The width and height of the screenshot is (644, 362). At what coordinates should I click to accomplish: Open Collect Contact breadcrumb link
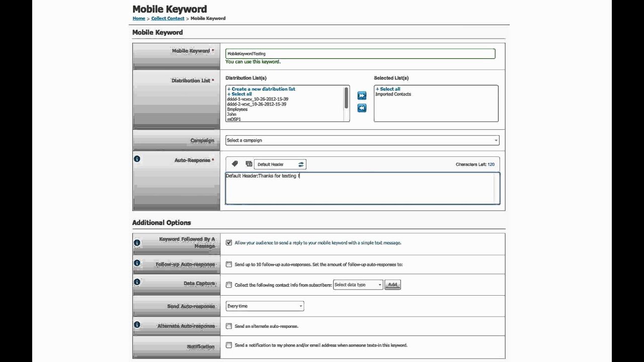pyautogui.click(x=168, y=18)
